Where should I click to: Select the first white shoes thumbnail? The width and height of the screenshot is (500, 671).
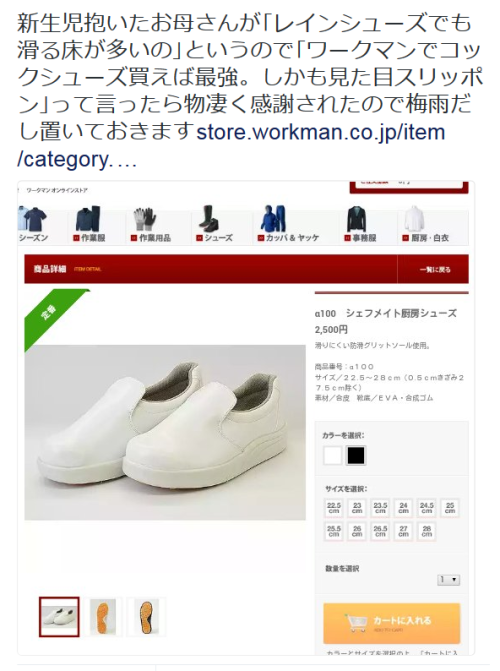tap(59, 617)
